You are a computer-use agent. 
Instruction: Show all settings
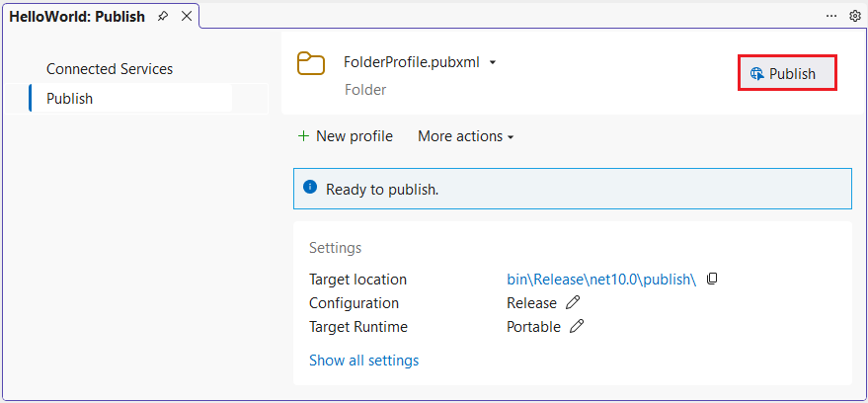[363, 361]
